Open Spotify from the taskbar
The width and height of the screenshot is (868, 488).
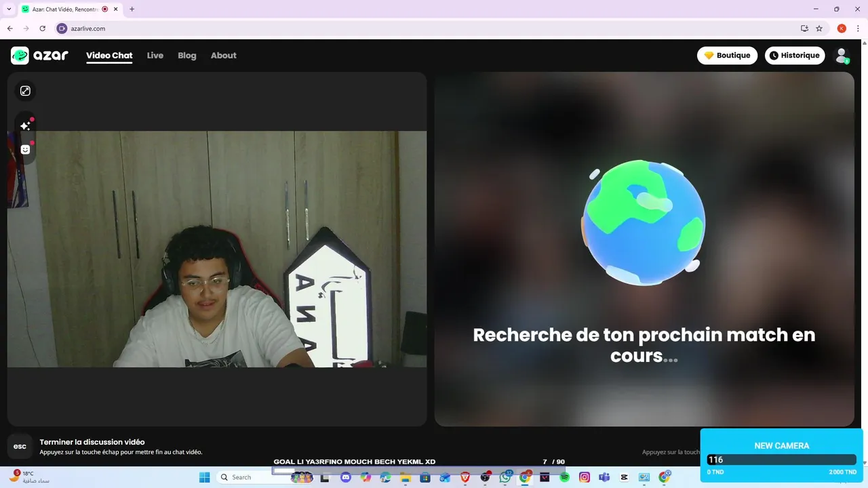coord(565,477)
